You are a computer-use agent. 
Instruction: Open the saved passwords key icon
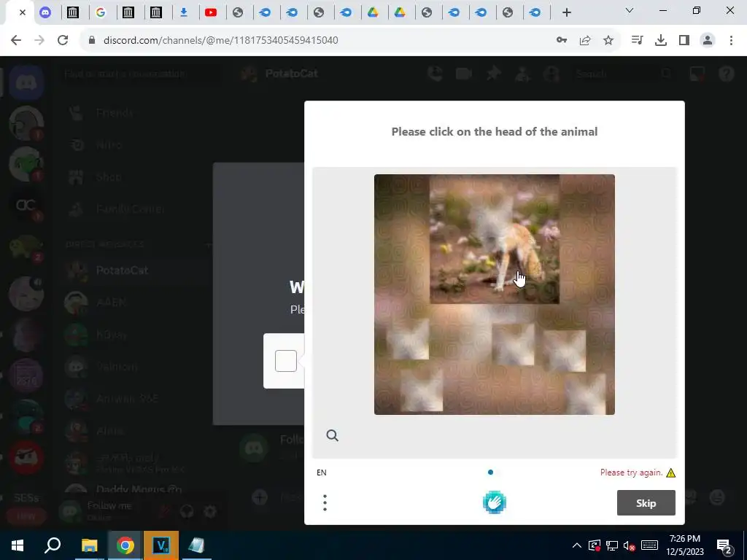tap(562, 40)
